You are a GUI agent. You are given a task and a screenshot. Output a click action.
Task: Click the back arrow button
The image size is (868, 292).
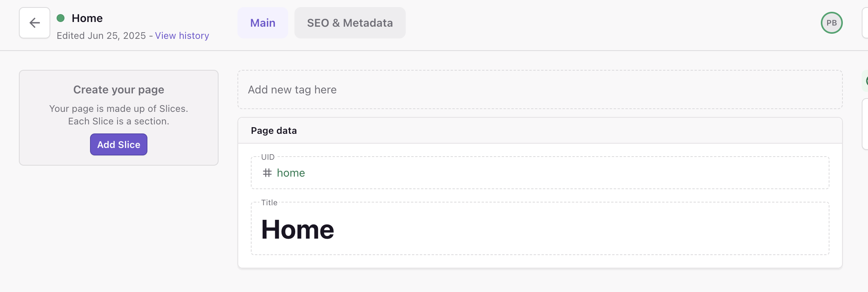point(35,23)
